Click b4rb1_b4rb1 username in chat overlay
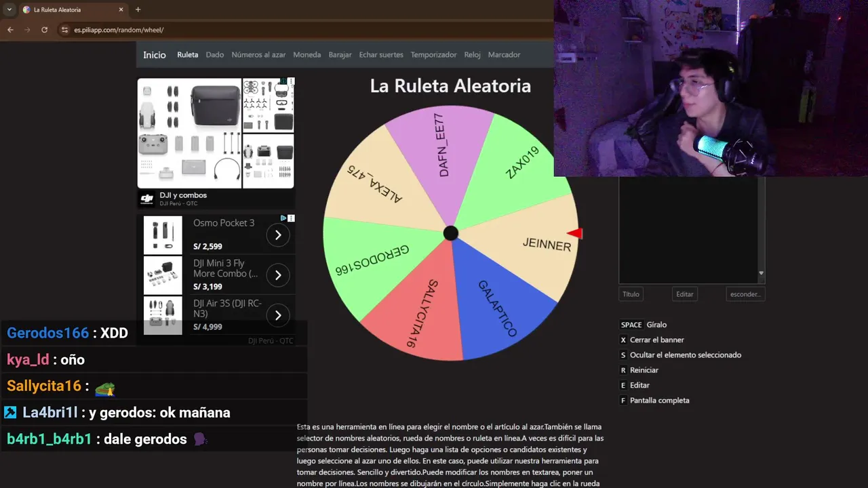Viewport: 868px width, 488px height. point(49,439)
